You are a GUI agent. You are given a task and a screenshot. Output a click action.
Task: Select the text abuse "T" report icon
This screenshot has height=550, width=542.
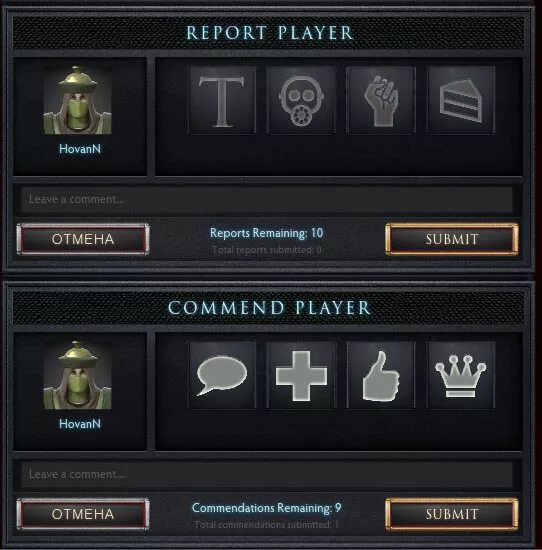click(x=222, y=100)
